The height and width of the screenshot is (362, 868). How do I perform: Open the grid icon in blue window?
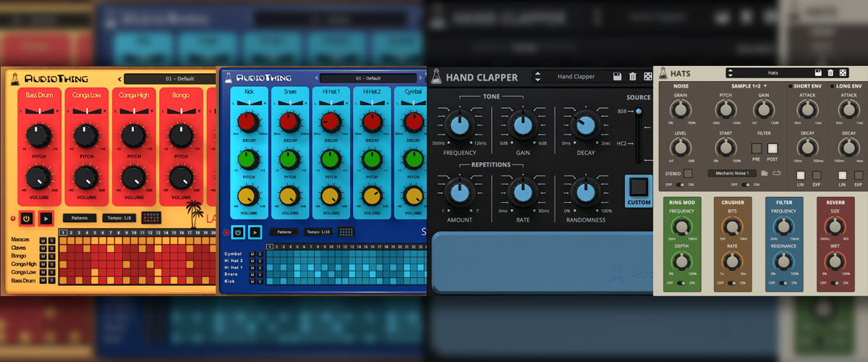347,232
